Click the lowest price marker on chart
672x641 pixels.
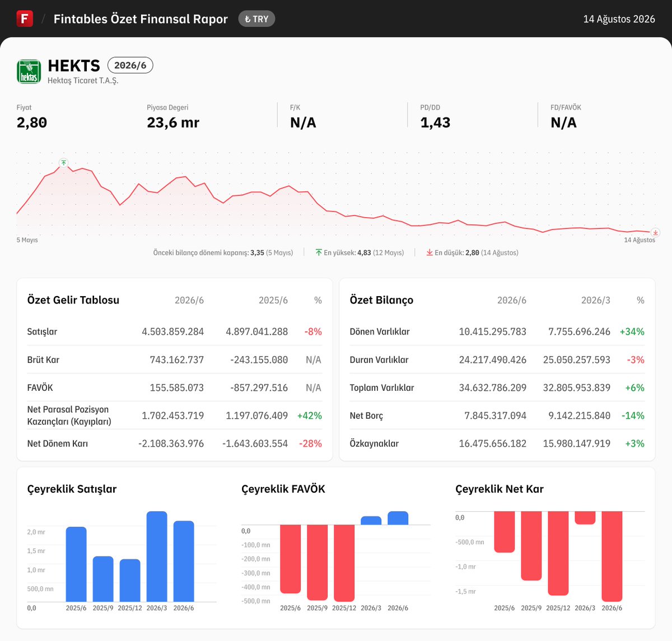[x=655, y=232]
